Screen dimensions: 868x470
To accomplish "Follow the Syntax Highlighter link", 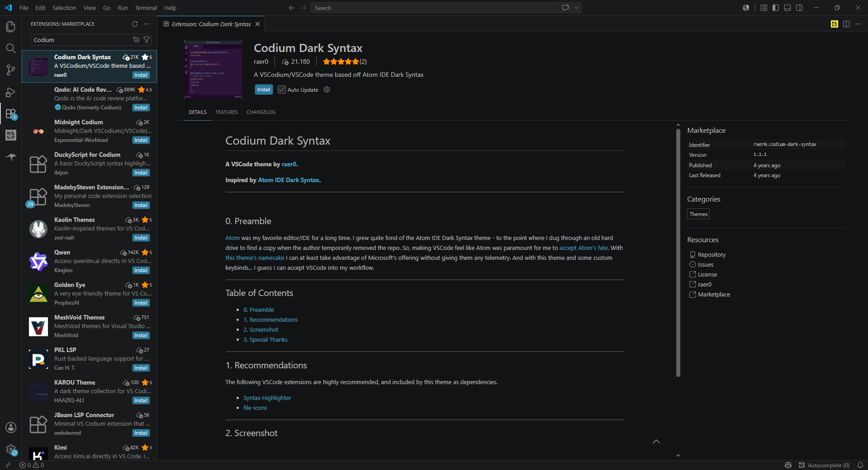I will (x=267, y=398).
